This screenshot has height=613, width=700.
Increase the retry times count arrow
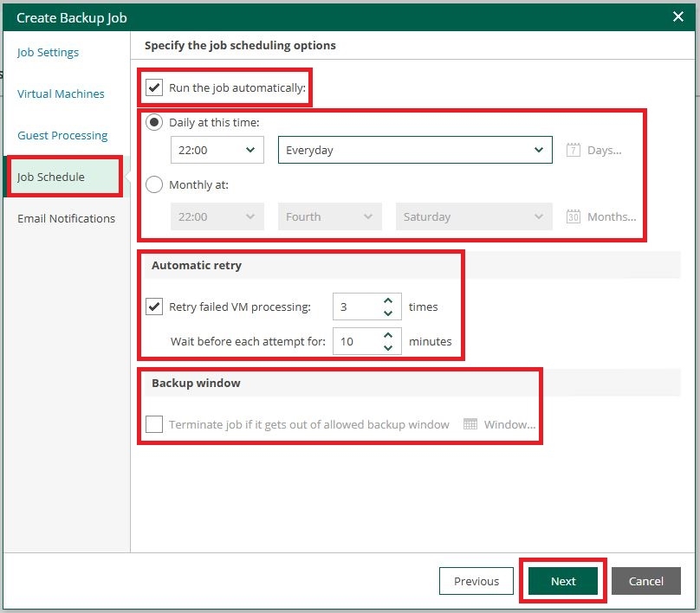pyautogui.click(x=388, y=300)
